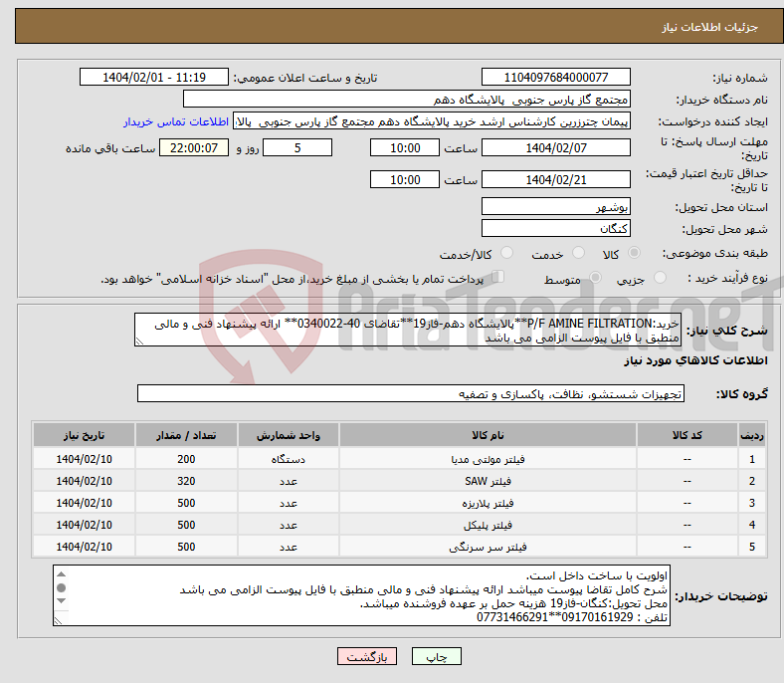Viewport: 784px width, 683px height.
Task: Click the تاریخ نیاز column header
Action: click(85, 436)
